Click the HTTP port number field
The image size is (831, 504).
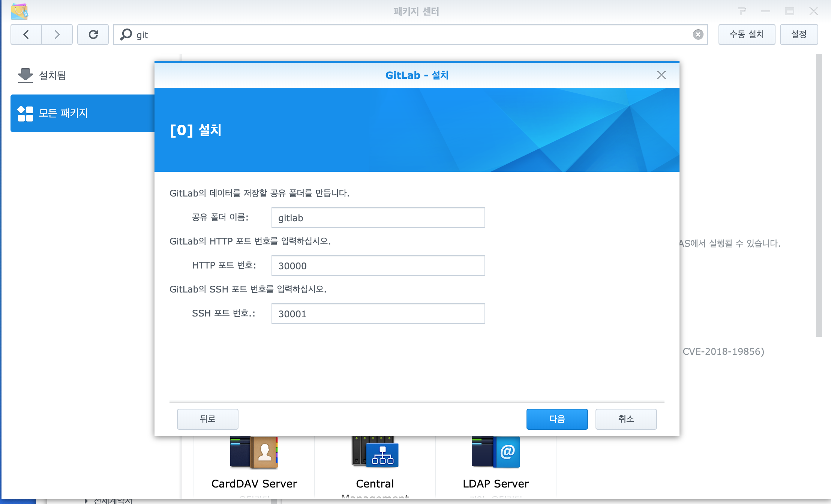(x=378, y=265)
